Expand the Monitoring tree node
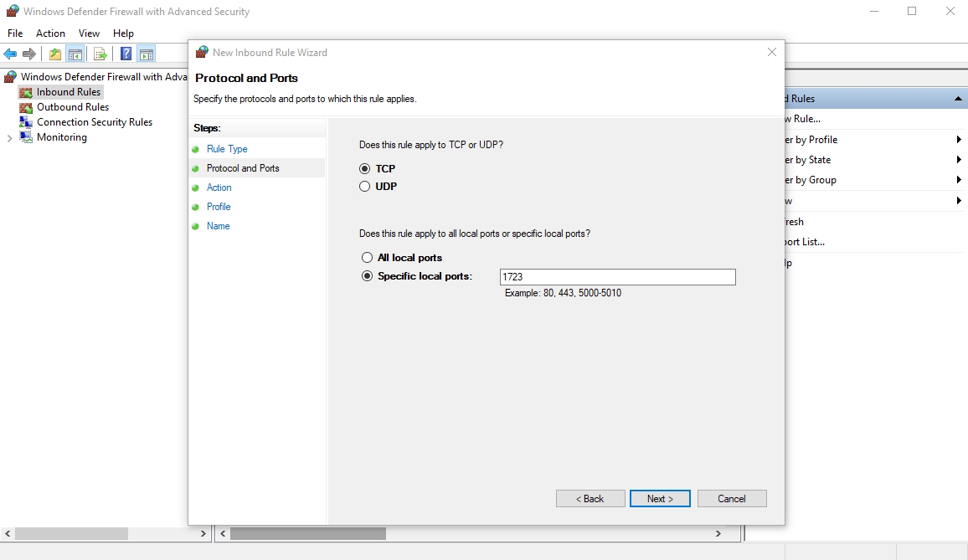968x560 pixels. [x=9, y=137]
